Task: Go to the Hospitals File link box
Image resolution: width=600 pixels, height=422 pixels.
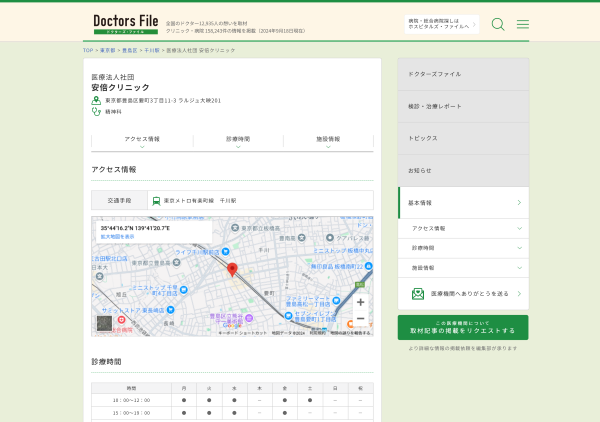Action: (x=442, y=24)
